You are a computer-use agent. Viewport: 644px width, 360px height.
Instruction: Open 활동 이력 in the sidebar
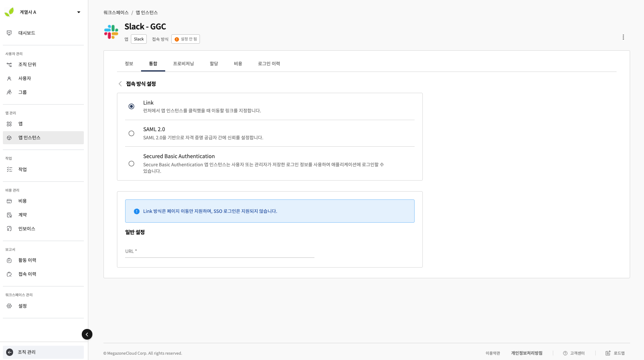[43, 260]
